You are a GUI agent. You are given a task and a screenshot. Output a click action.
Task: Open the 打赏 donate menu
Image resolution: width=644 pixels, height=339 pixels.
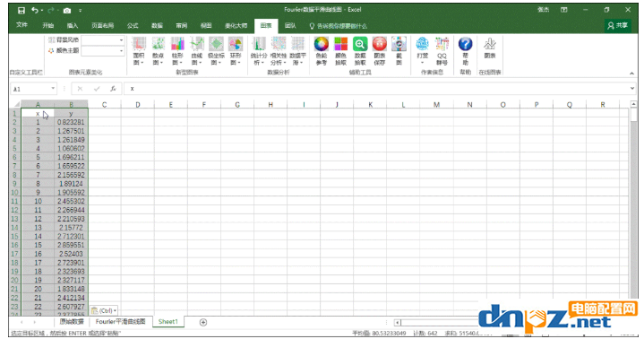point(422,51)
